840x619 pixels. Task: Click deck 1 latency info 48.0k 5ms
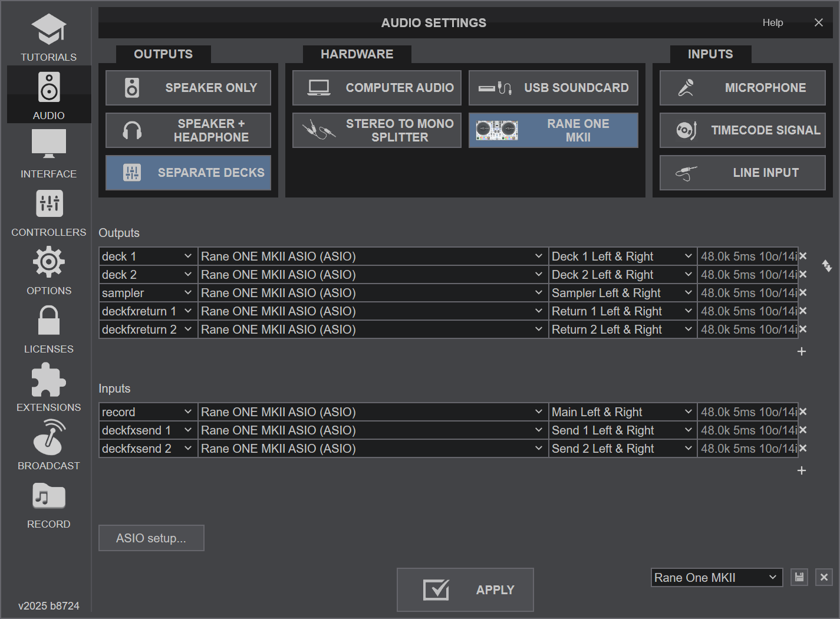pyautogui.click(x=748, y=256)
